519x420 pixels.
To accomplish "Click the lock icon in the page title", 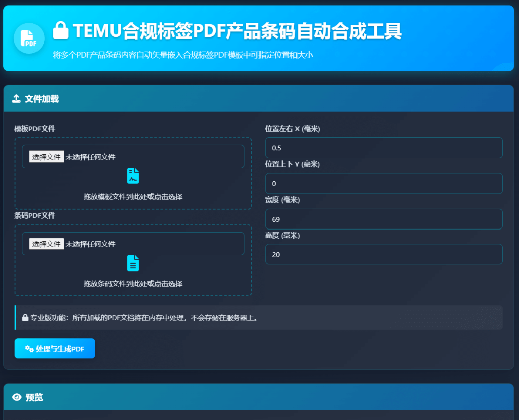I will (x=62, y=31).
